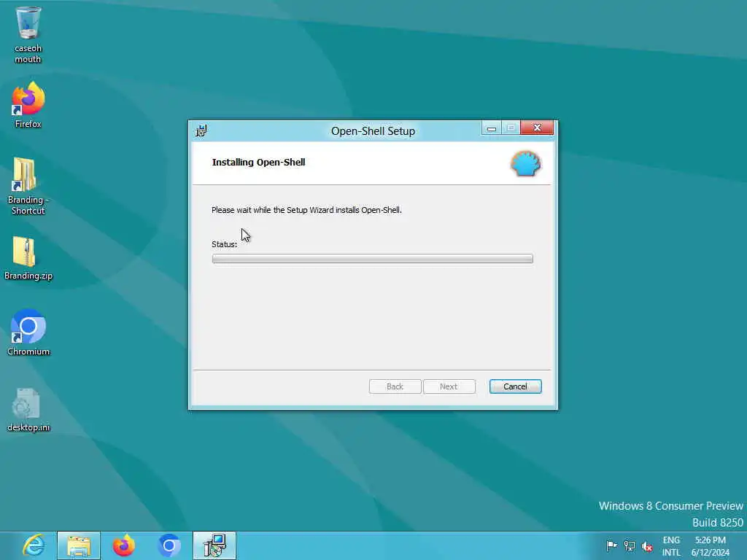The width and height of the screenshot is (747, 560).
Task: Click the 'Installing Open-Shell' heading
Action: pyautogui.click(x=259, y=163)
